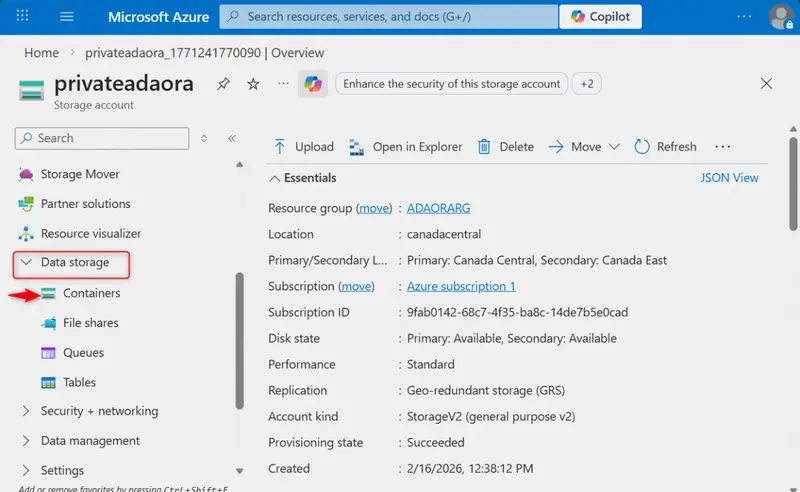Focus the sidebar menu Search box
This screenshot has height=492, width=800.
(x=102, y=138)
